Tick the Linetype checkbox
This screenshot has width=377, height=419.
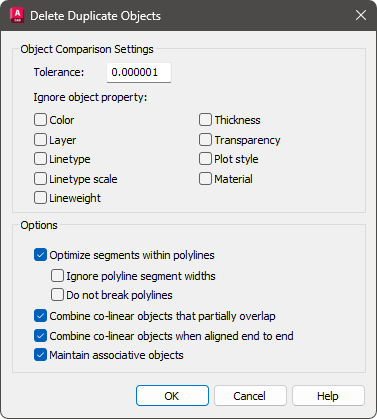click(x=40, y=159)
